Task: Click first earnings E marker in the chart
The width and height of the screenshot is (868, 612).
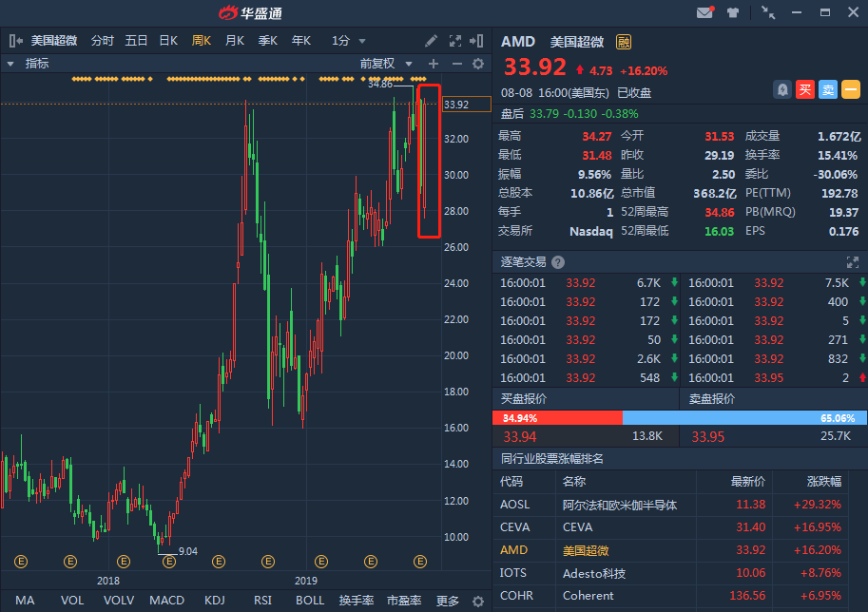Action: pos(21,562)
